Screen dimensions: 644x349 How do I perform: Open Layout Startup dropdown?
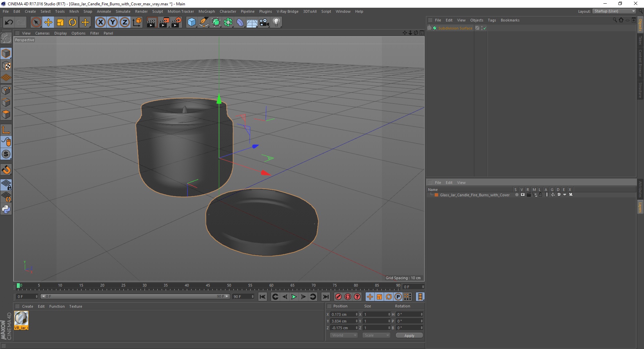[614, 11]
